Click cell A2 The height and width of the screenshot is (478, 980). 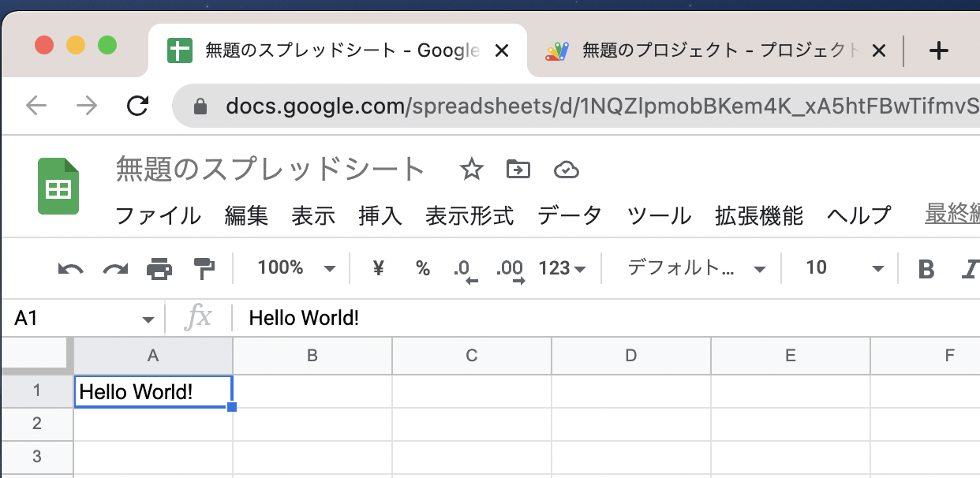[x=153, y=424]
